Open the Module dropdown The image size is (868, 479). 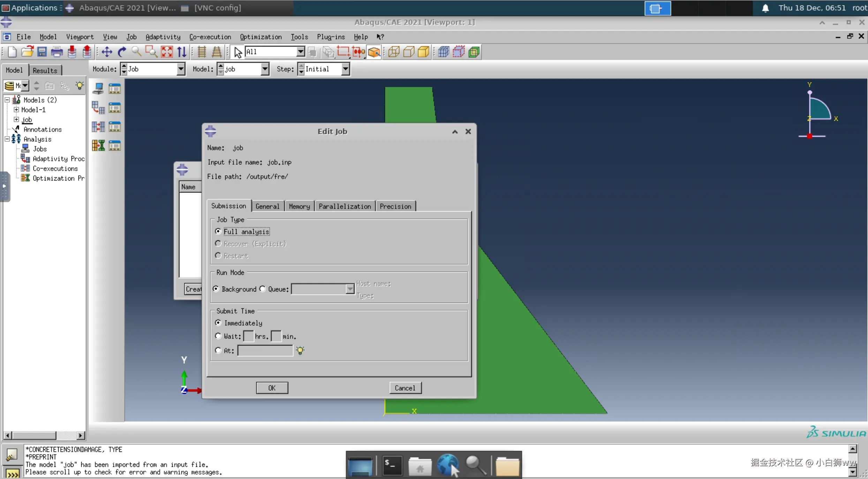point(181,69)
